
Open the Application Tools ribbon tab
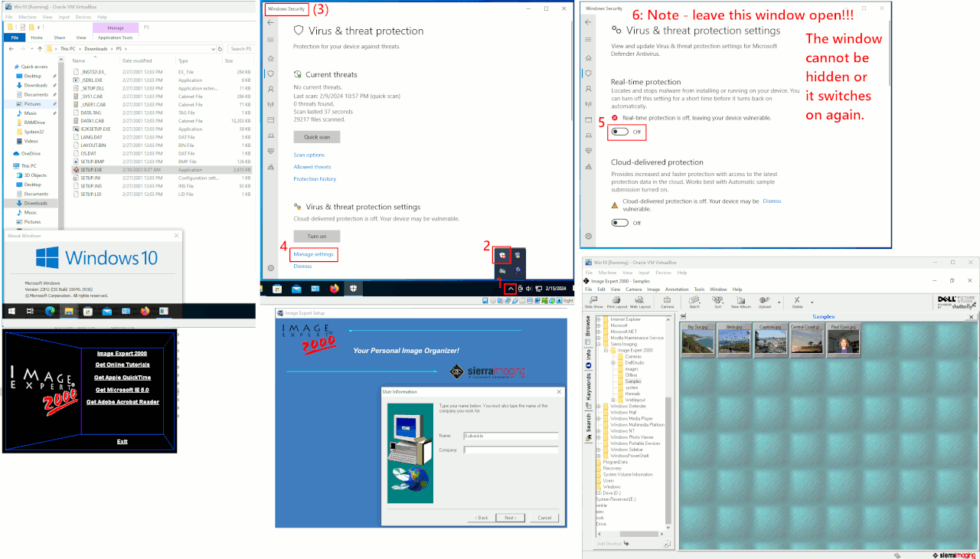pyautogui.click(x=115, y=37)
